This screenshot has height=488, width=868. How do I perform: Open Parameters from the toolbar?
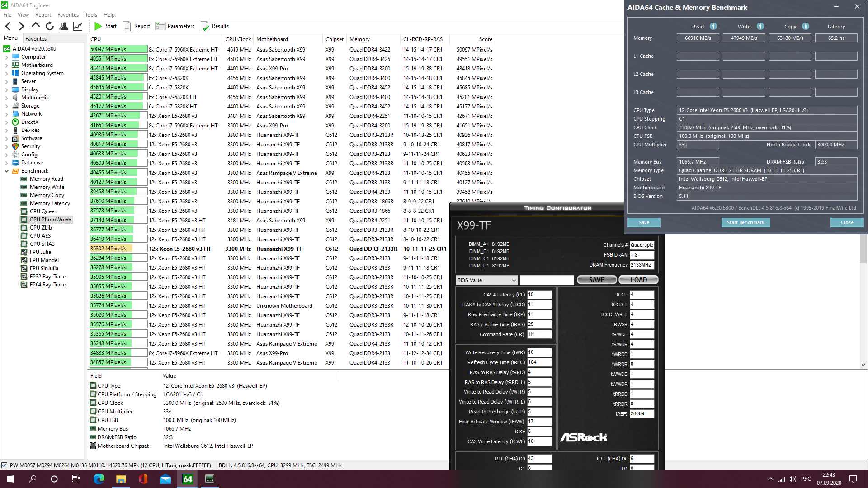(175, 26)
